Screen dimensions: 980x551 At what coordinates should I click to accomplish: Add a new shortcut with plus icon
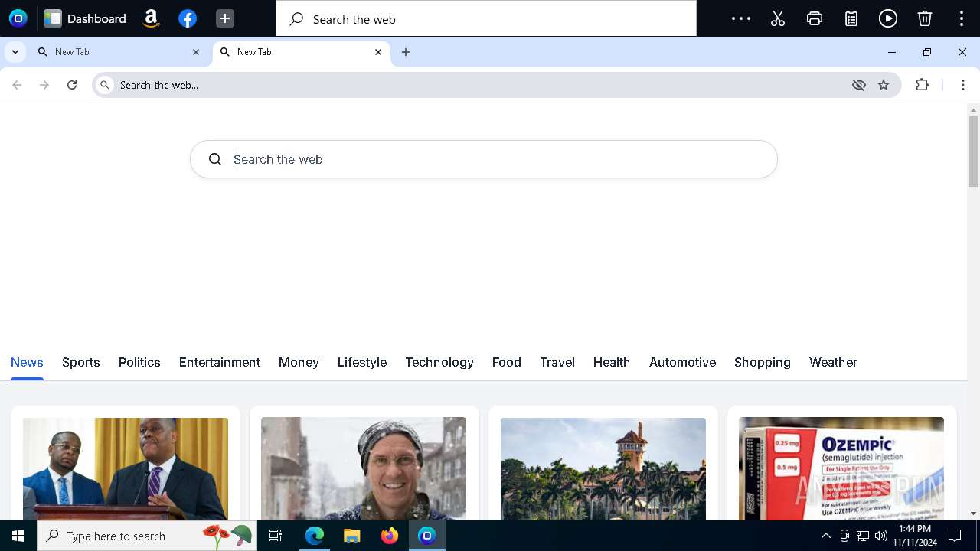pos(224,18)
